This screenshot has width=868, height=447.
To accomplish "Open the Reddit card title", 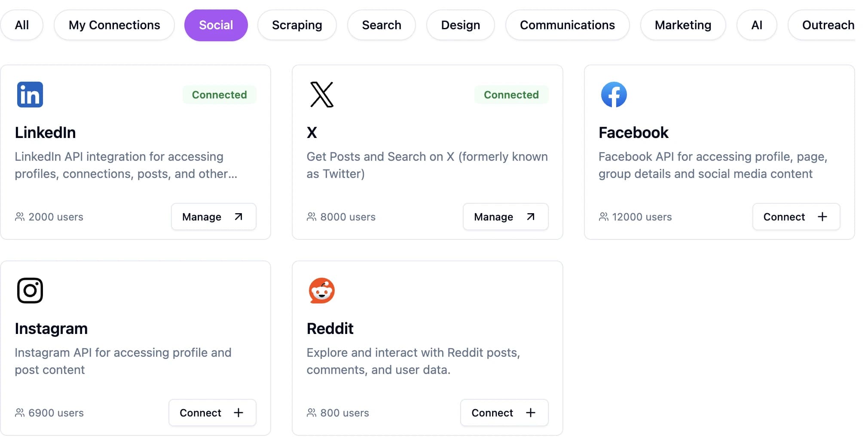I will click(x=330, y=328).
